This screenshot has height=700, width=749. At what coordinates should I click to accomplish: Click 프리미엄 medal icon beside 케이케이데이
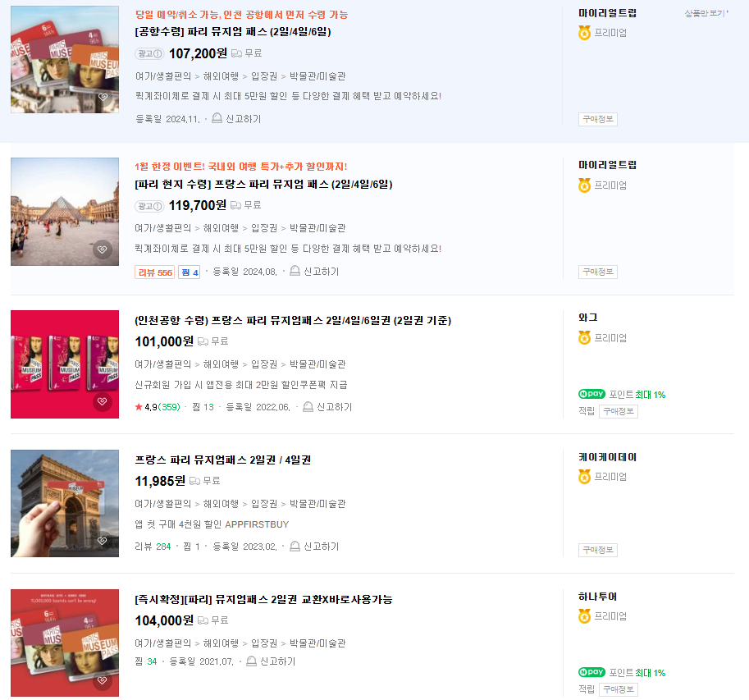click(584, 476)
